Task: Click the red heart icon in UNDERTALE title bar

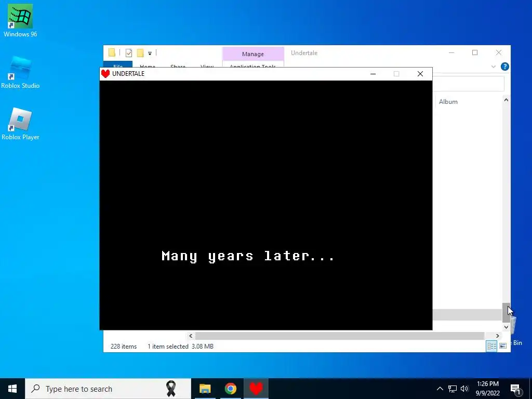Action: click(105, 74)
